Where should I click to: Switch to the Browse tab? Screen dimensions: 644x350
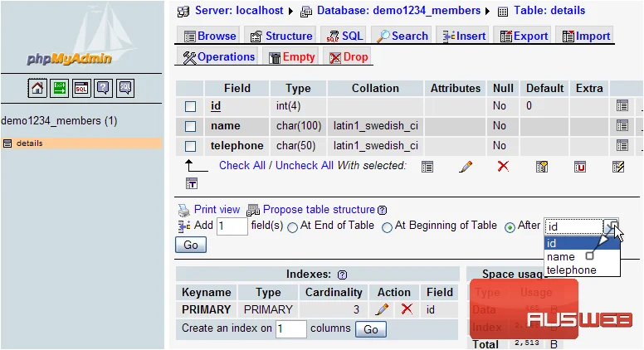[210, 36]
